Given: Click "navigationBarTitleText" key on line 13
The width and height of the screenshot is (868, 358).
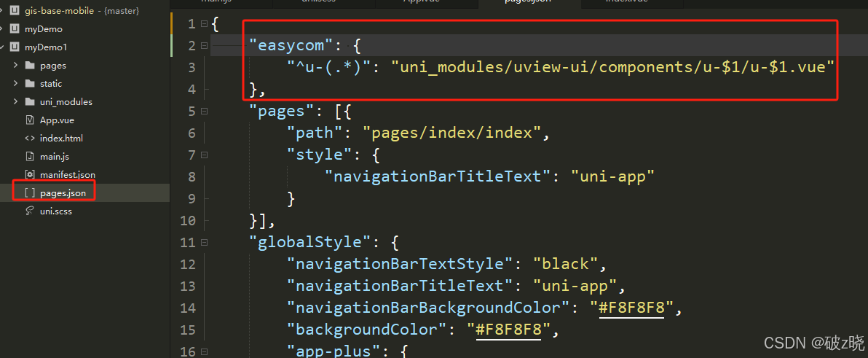Looking at the screenshot, I should [x=401, y=286].
